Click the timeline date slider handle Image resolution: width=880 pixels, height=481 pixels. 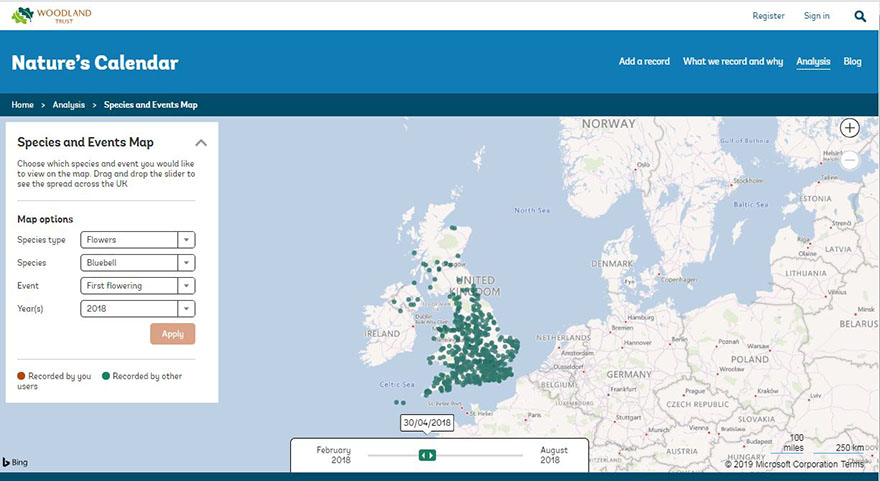pyautogui.click(x=427, y=455)
